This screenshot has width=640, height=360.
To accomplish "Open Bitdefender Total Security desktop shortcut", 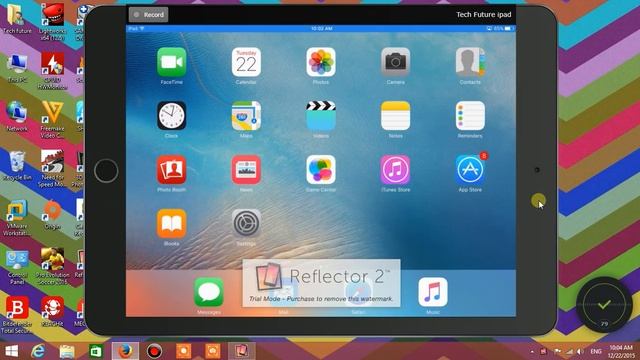I will tap(17, 315).
